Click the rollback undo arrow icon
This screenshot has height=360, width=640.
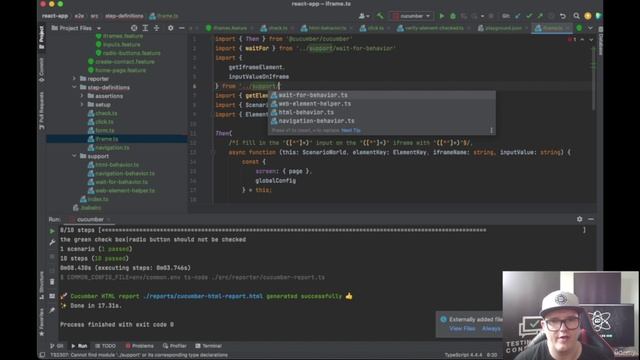click(x=563, y=16)
